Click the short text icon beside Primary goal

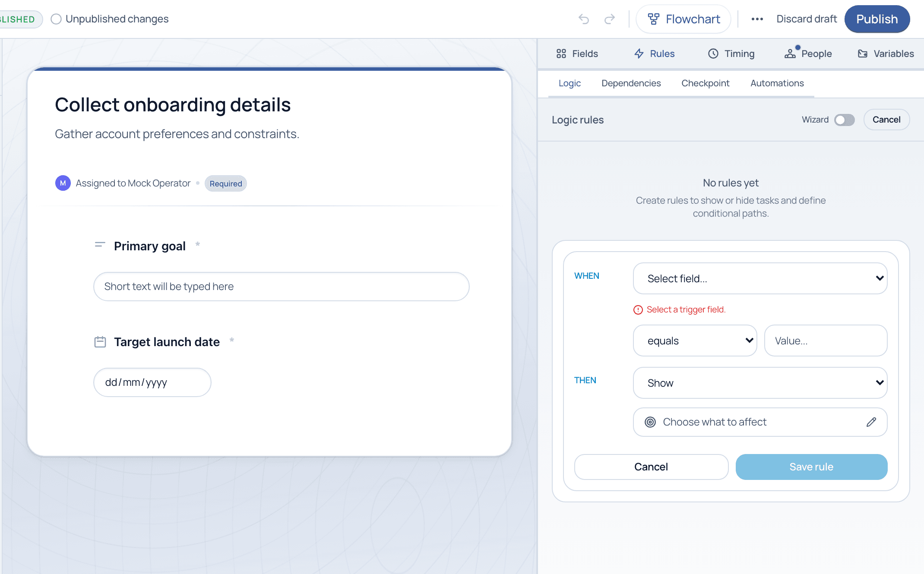point(100,245)
